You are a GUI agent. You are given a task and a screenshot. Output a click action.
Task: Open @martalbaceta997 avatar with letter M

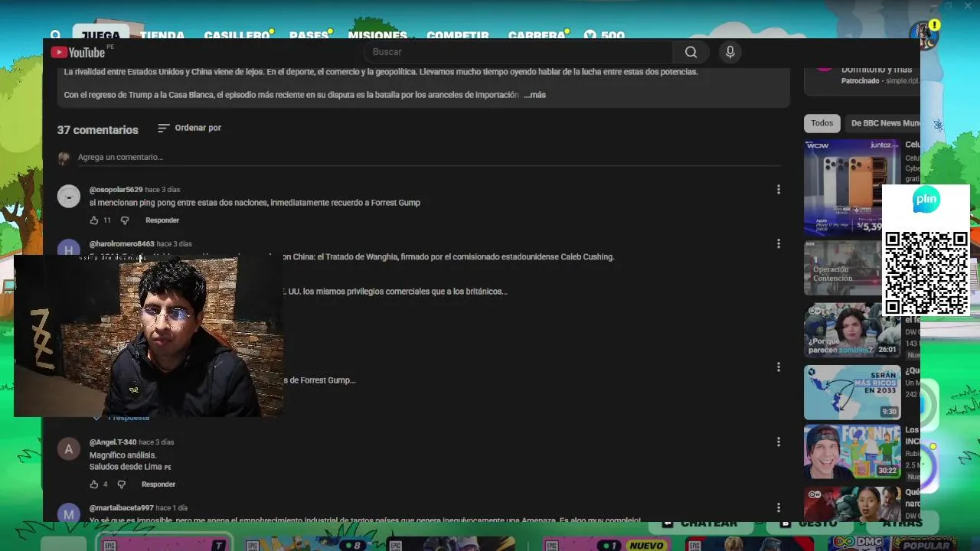point(69,514)
